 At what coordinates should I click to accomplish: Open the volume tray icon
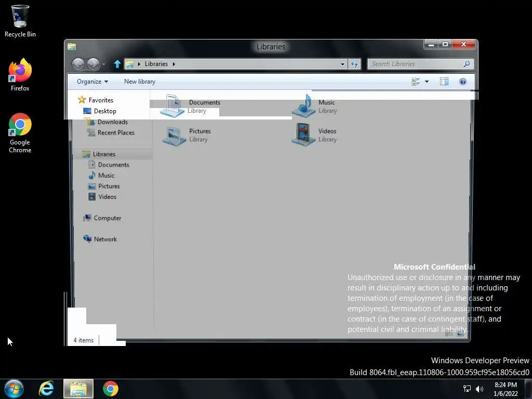(x=480, y=389)
